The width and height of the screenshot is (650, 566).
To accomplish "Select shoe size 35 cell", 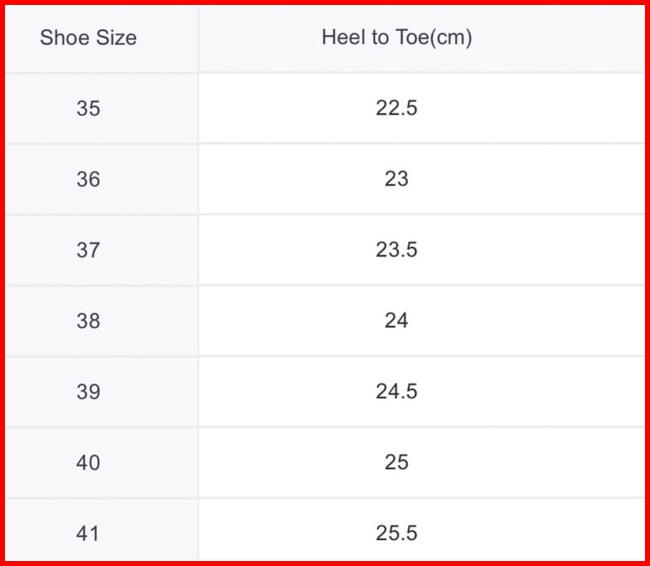I will [88, 108].
